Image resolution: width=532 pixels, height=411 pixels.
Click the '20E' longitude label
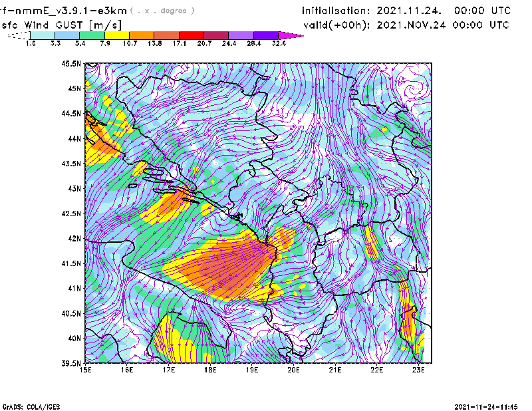293,370
